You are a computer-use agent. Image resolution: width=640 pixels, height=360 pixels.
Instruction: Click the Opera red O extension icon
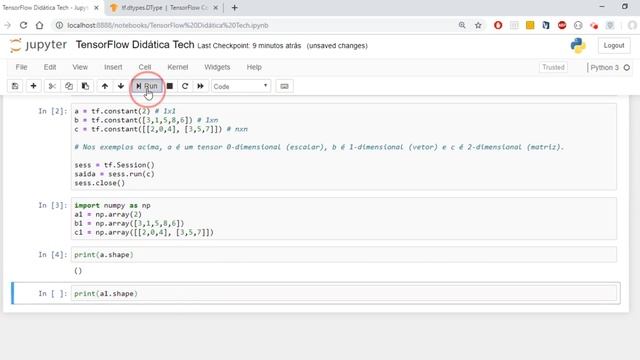(x=498, y=25)
